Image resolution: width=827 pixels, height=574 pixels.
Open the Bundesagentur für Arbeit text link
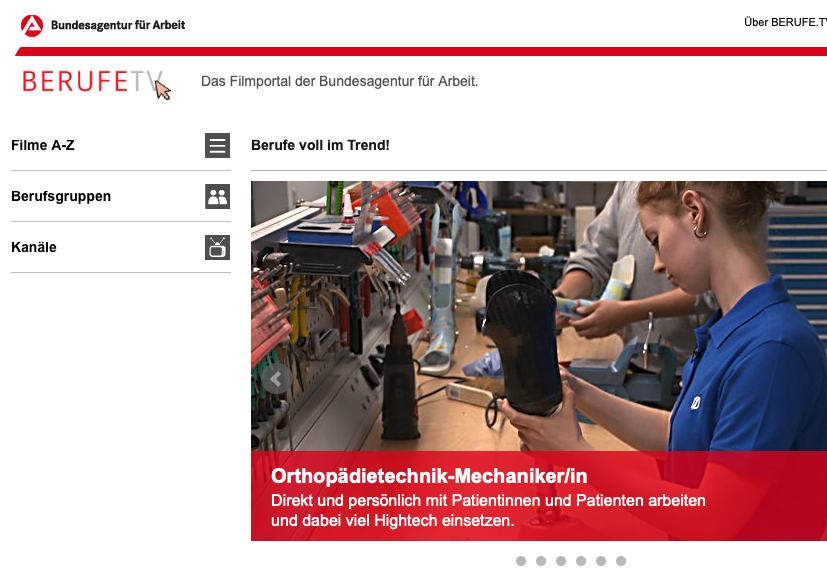pyautogui.click(x=118, y=25)
